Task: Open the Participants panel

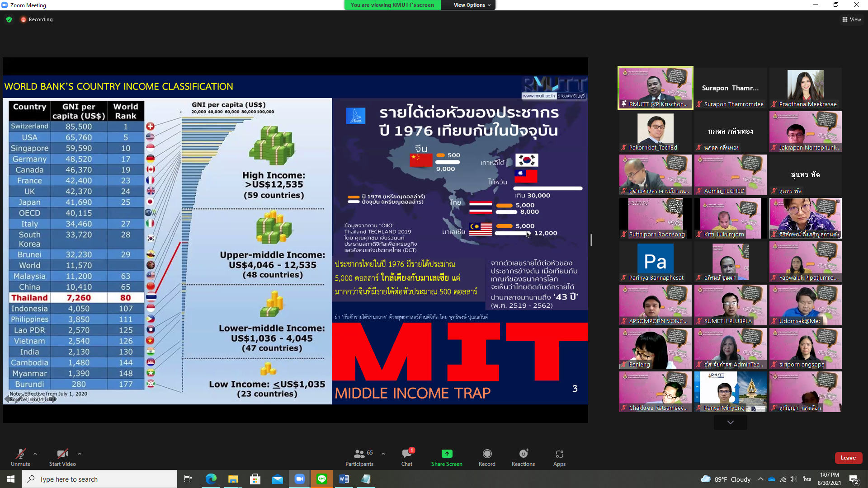Action: (x=359, y=457)
